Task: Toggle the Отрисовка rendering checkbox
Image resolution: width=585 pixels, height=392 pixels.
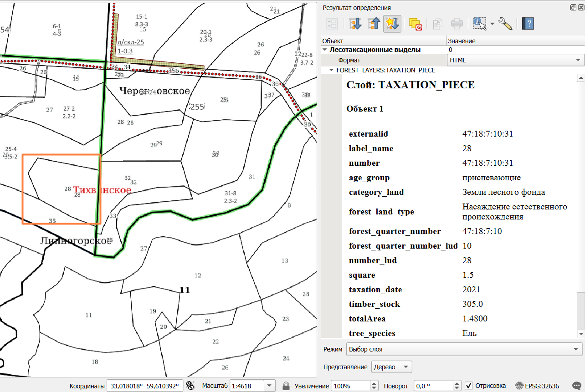Action: coord(469,386)
